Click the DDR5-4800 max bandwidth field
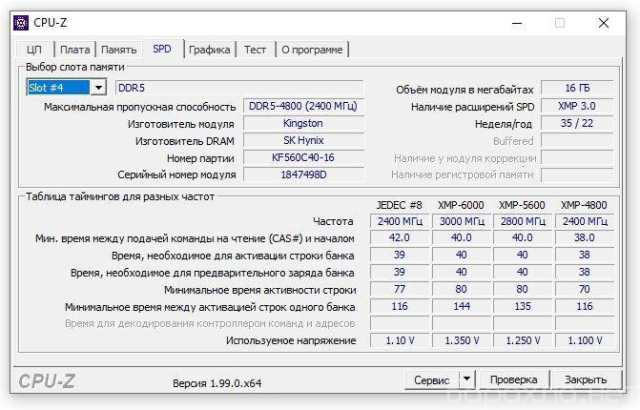 [x=303, y=107]
